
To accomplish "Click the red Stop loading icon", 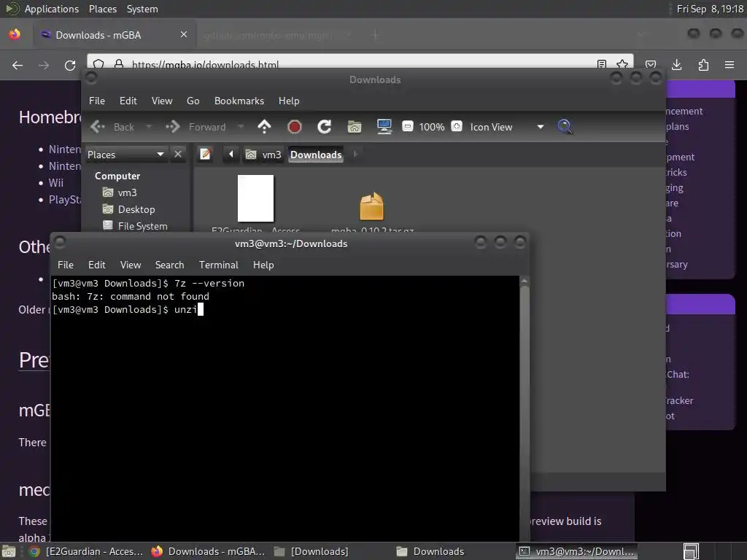I will (295, 127).
